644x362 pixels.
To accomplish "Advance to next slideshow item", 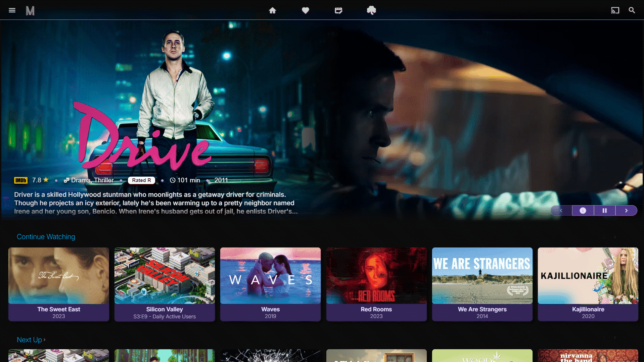I will pyautogui.click(x=626, y=211).
